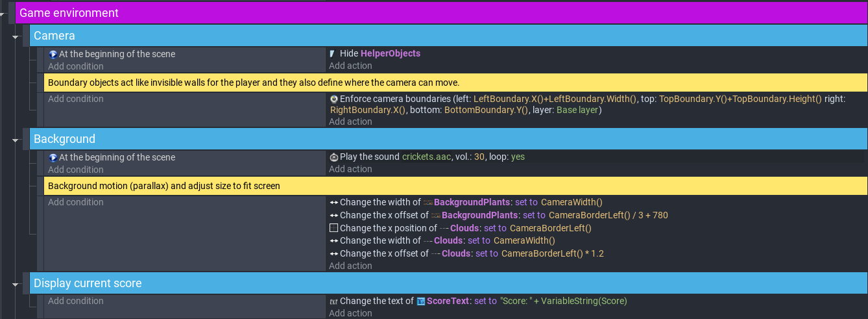Click the Enforce camera boundaries action icon
Image resolution: width=868 pixels, height=319 pixels.
tap(333, 99)
